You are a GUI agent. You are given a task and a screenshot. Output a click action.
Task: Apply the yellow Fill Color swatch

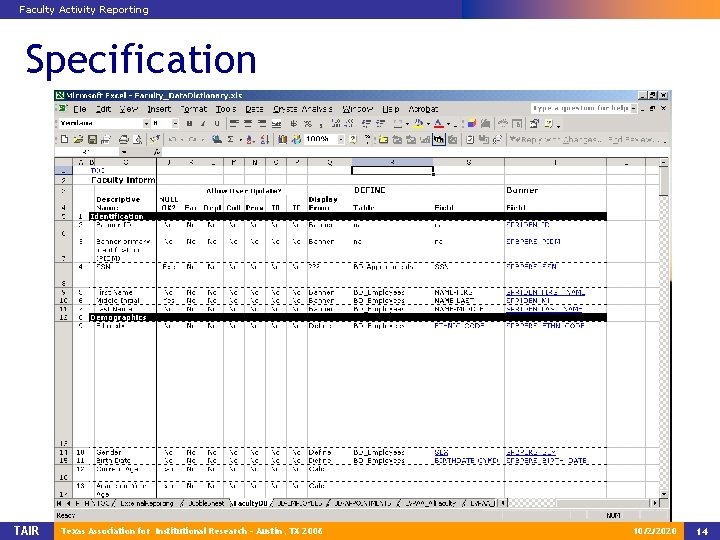pyautogui.click(x=419, y=123)
